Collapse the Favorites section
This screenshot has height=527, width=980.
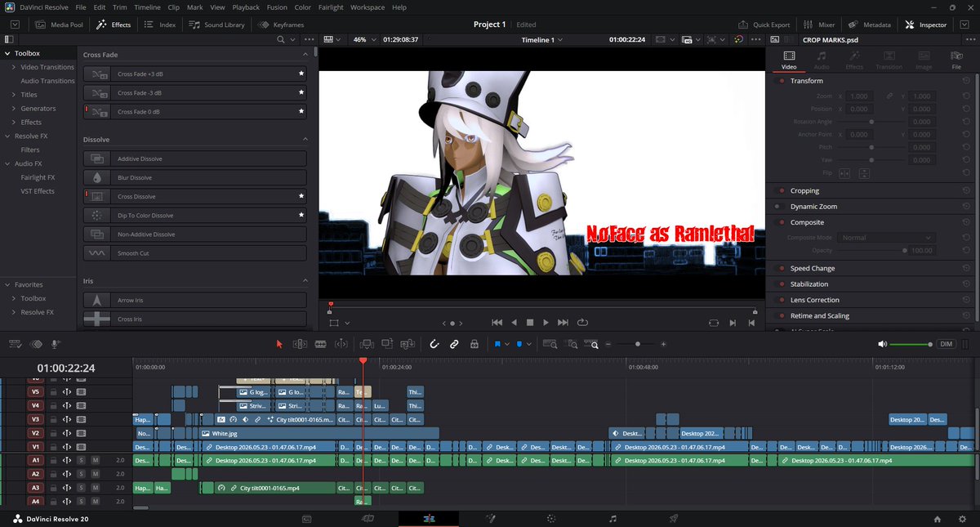(x=7, y=284)
